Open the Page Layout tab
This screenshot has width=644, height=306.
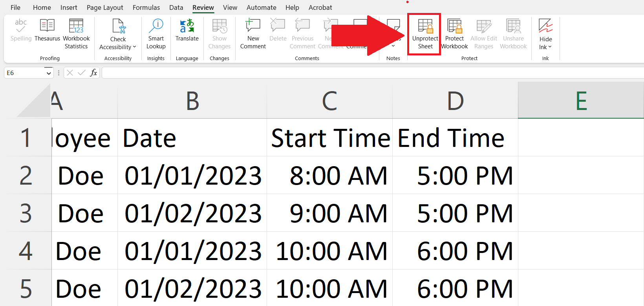[x=105, y=7]
